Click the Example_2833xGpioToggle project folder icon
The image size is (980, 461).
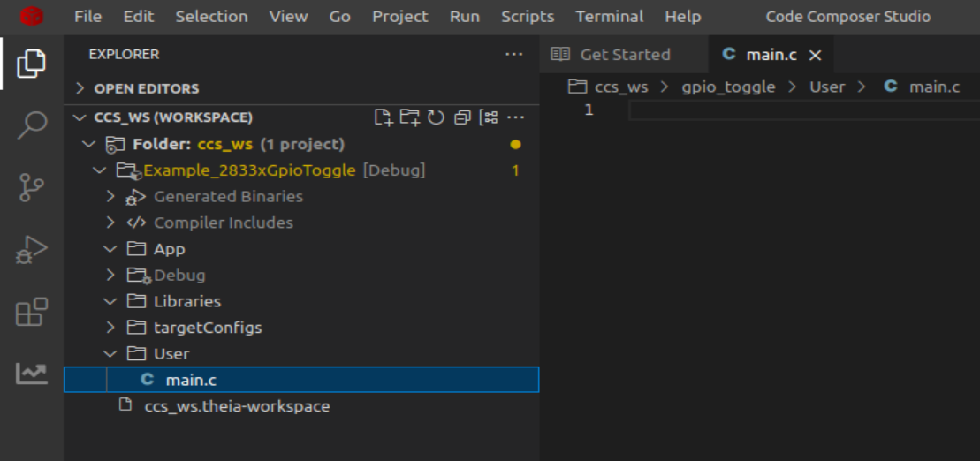[x=127, y=170]
